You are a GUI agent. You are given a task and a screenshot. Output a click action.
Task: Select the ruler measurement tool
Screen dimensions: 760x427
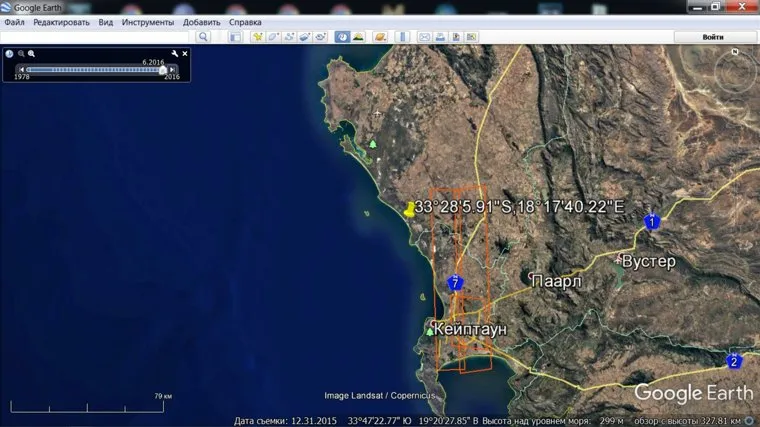(x=402, y=37)
